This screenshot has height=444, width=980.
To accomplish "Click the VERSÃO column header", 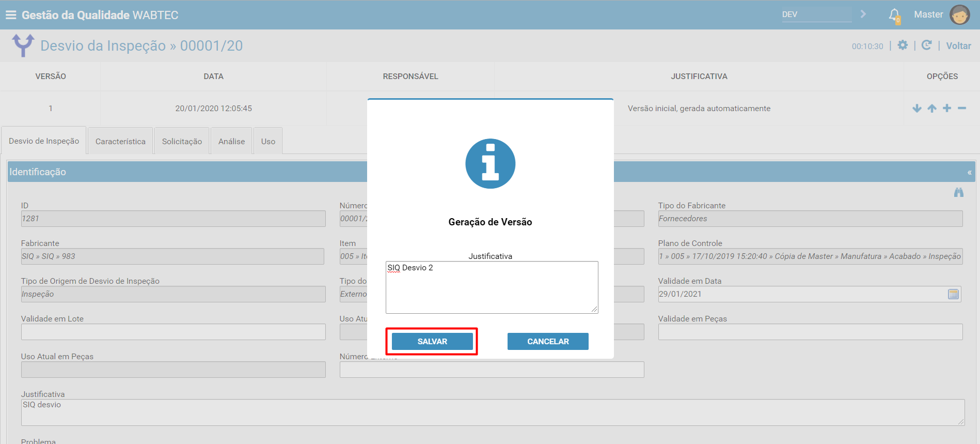I will [51, 76].
